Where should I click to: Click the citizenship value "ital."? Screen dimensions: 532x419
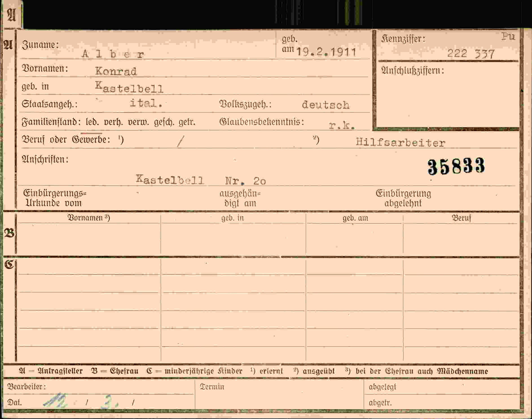146,103
